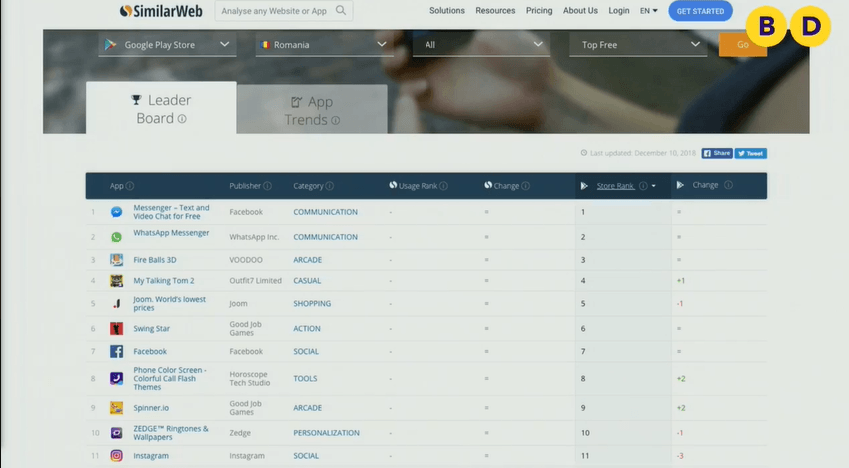
Task: Click the Joom app icon
Action: (x=116, y=303)
